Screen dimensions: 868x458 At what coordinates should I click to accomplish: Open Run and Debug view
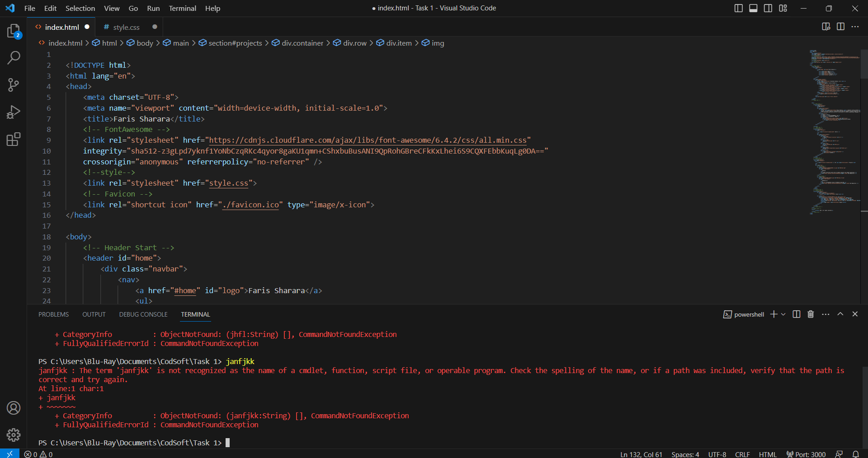(x=14, y=112)
